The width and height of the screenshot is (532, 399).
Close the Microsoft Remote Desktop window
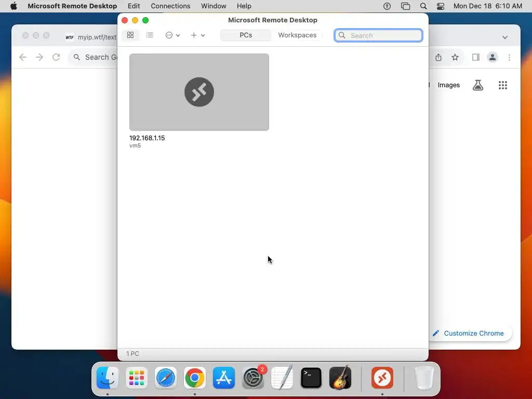point(125,20)
